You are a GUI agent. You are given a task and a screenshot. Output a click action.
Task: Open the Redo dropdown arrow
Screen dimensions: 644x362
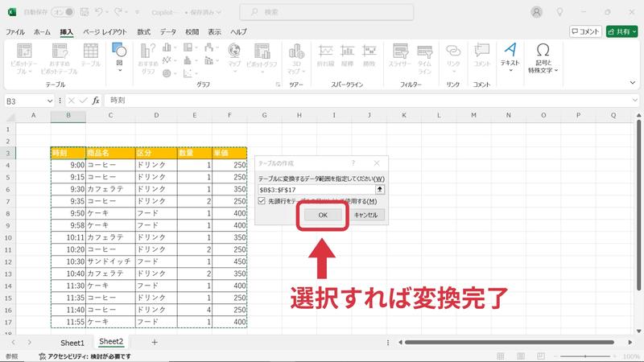tap(126, 12)
